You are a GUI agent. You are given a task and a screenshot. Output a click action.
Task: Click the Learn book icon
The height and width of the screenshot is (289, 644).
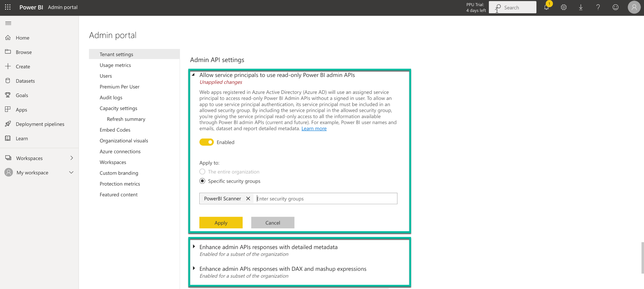(x=8, y=138)
